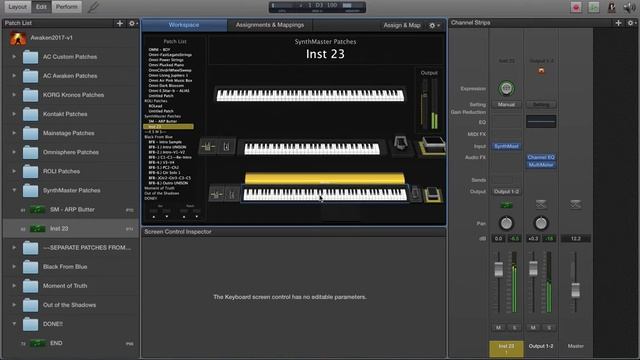Expand the Black From Blue folder

pyautogui.click(x=14, y=267)
